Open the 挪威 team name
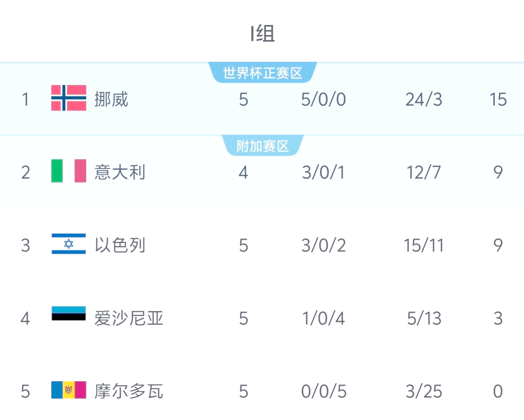 [111, 99]
